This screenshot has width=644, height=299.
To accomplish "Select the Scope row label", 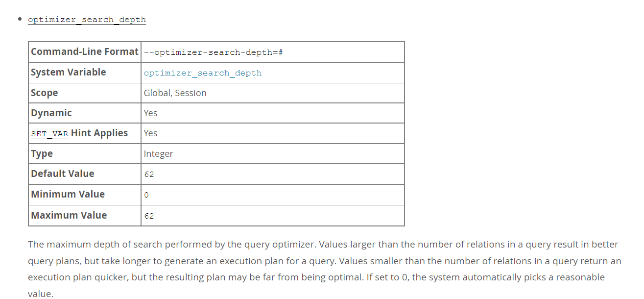I will [45, 93].
